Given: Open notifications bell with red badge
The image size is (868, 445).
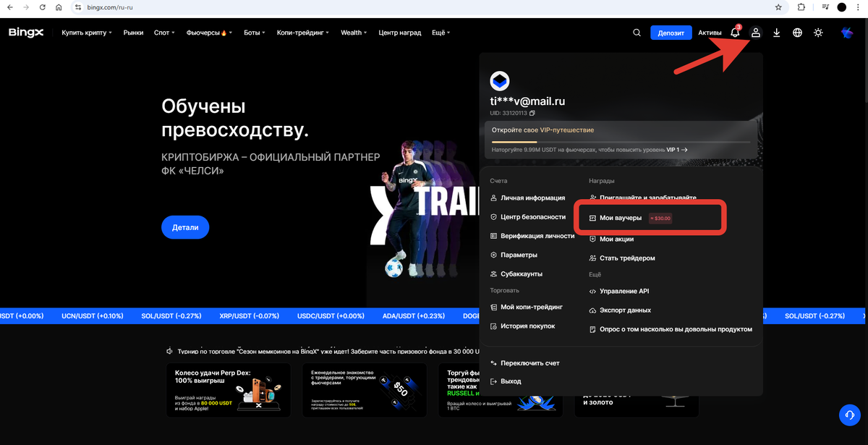Looking at the screenshot, I should tap(735, 32).
